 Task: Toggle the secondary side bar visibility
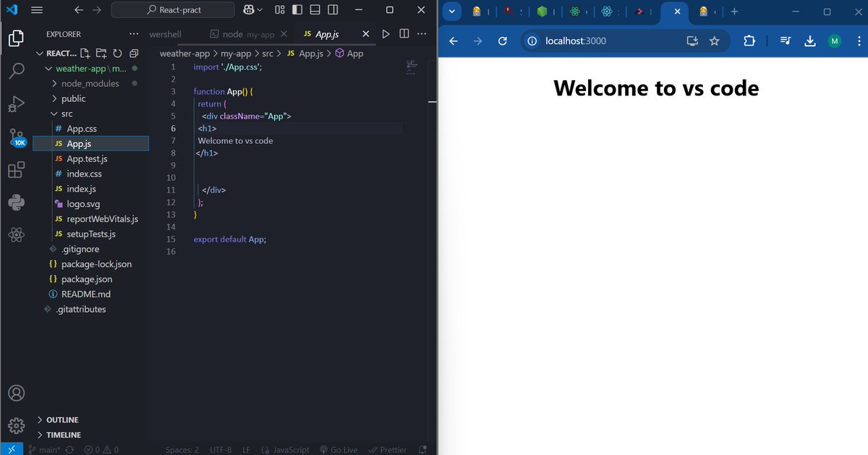[332, 10]
